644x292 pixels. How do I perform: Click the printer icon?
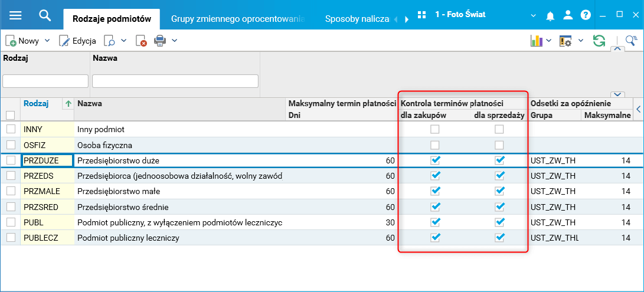[160, 41]
